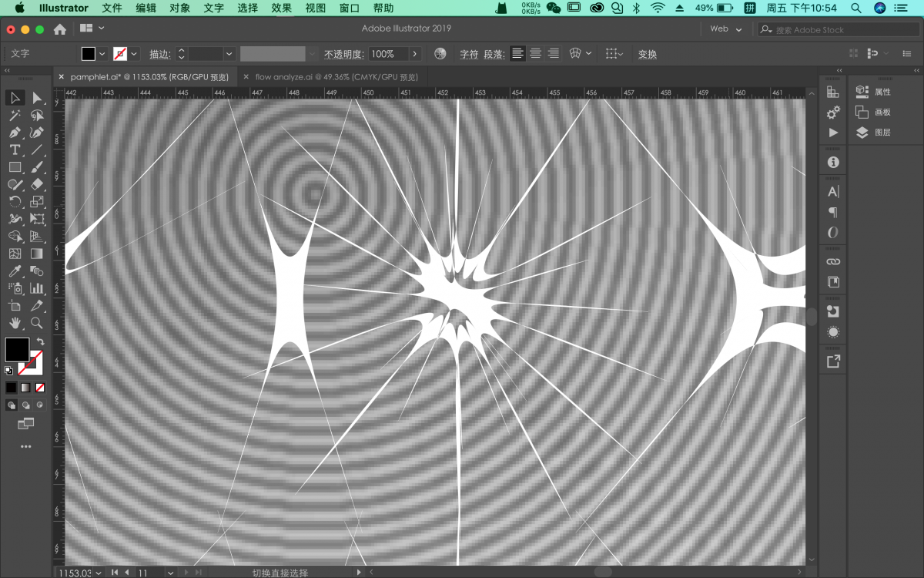Click the Fill color box in toolbox
Viewport: 924px width, 578px height.
17,349
